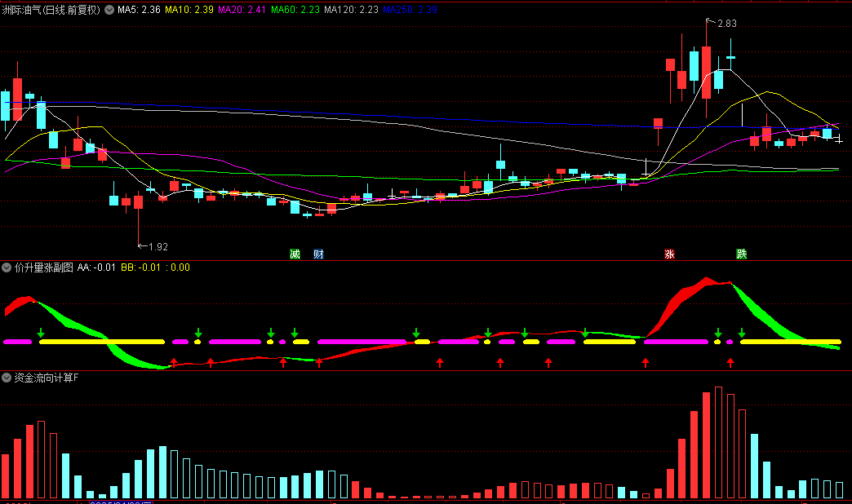Click the 价升量涨副图 indicator name
The height and width of the screenshot is (504, 852).
(x=43, y=267)
